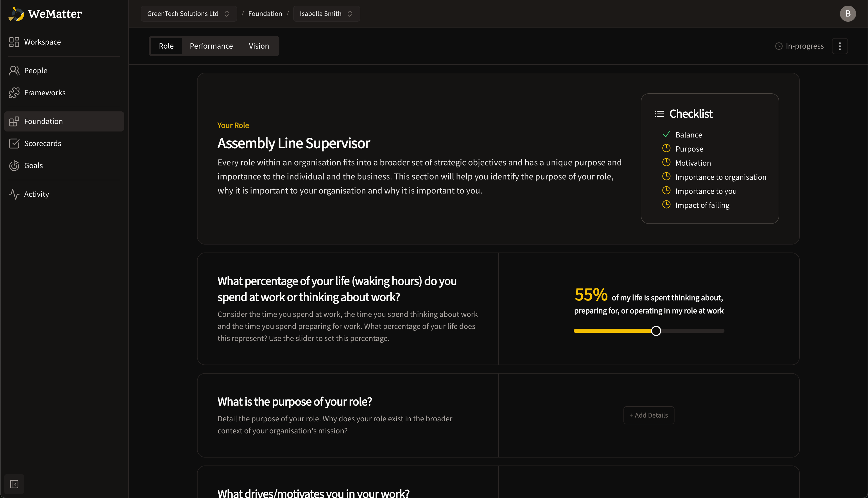868x498 pixels.
Task: Click the Balance checklist item
Action: [689, 135]
